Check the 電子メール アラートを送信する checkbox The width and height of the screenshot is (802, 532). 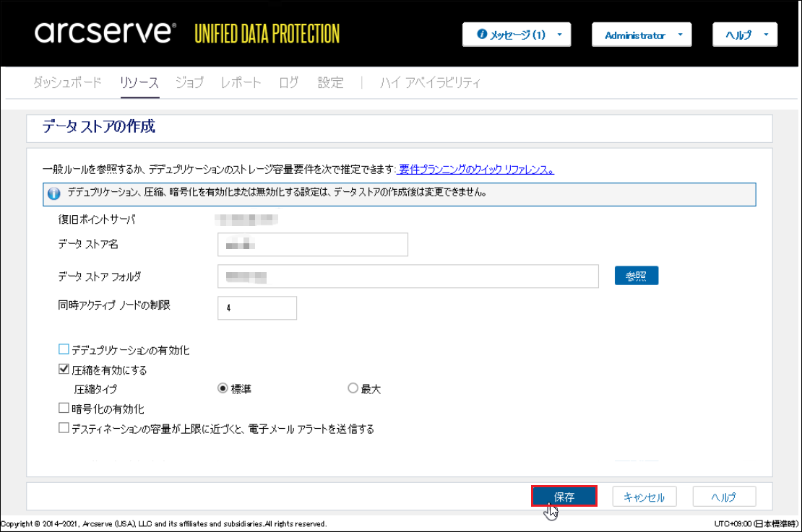coord(64,428)
